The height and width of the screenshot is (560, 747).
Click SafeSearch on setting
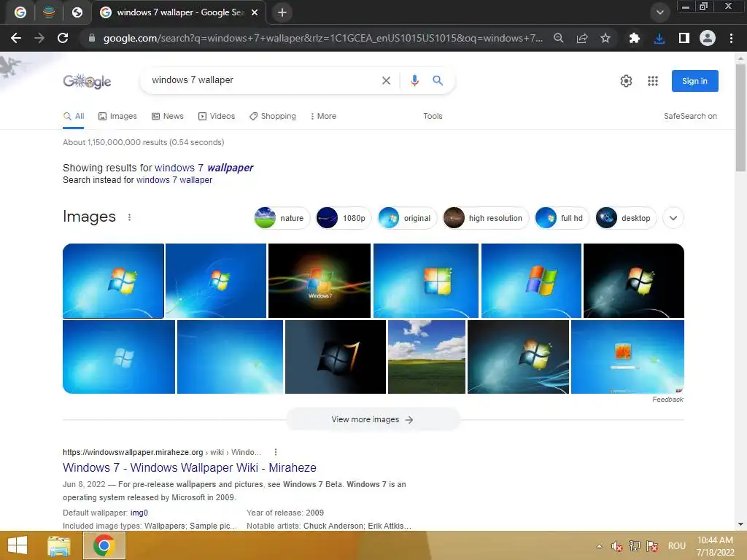tap(690, 116)
